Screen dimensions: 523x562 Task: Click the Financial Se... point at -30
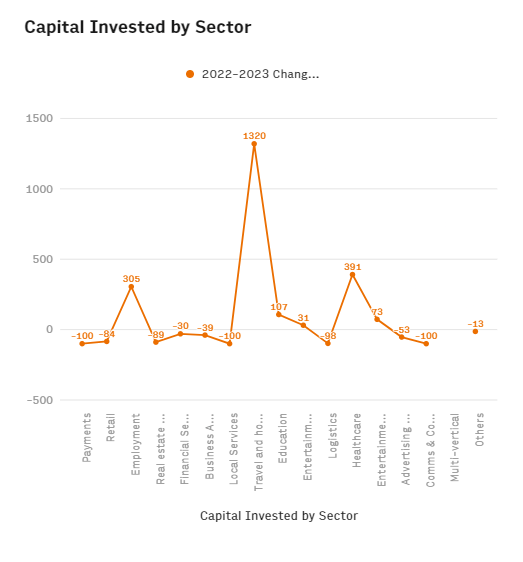tap(180, 334)
